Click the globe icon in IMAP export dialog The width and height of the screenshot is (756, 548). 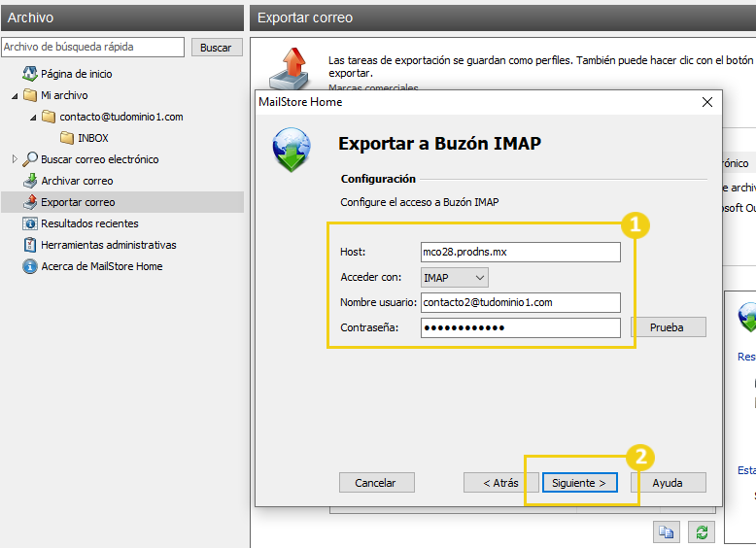tap(292, 150)
